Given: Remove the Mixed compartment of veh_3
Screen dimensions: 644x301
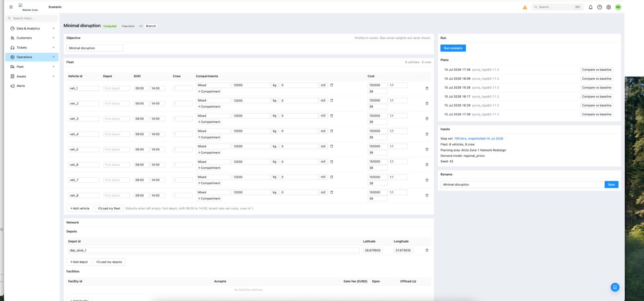Looking at the screenshot, I should click(x=332, y=116).
